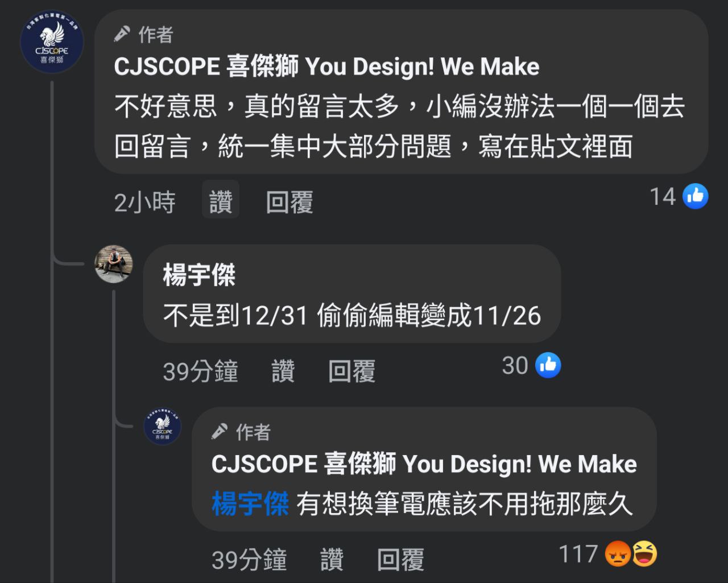Click the author pencil icon on the nested reply
Viewport: 728px width, 583px height.
[x=220, y=432]
